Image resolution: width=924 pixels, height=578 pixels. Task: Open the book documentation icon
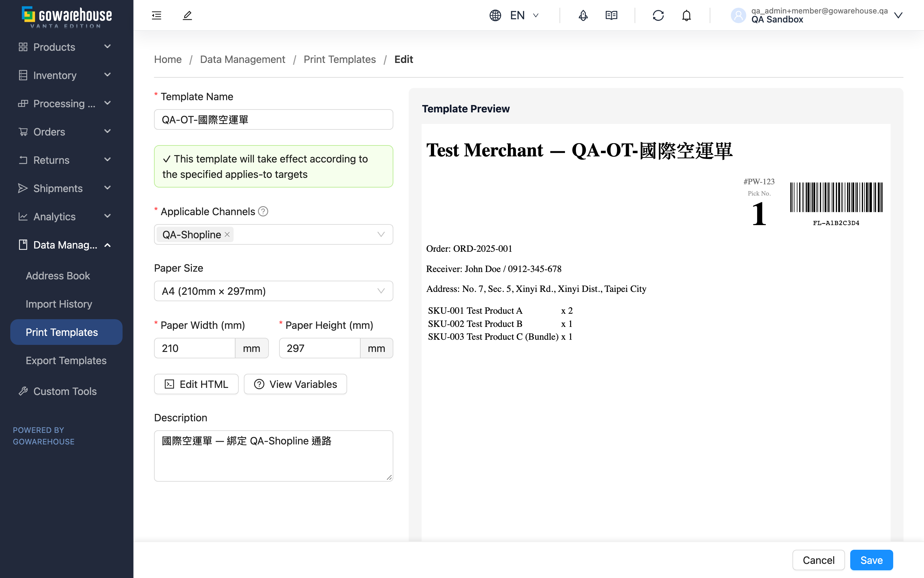[x=611, y=15]
